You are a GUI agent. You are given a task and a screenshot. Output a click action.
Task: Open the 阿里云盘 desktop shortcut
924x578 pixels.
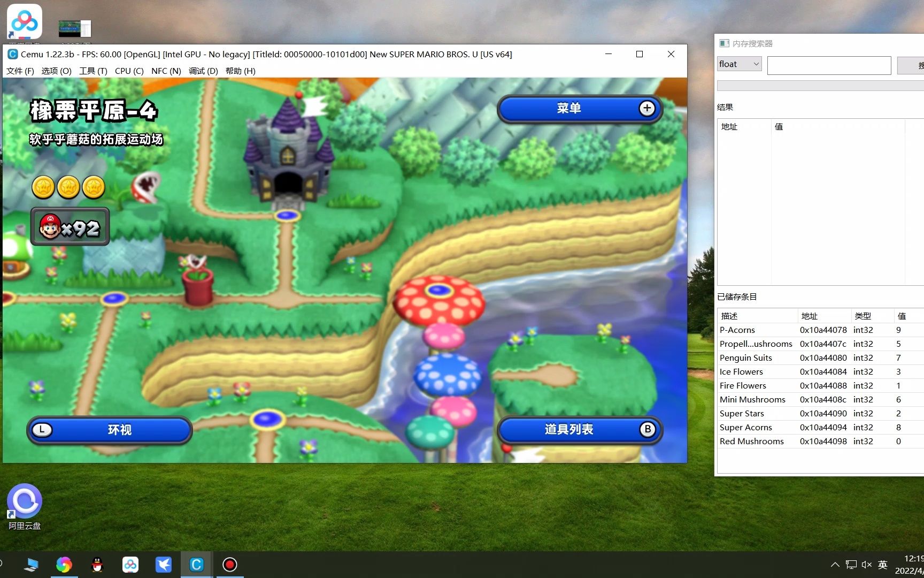[x=25, y=507]
